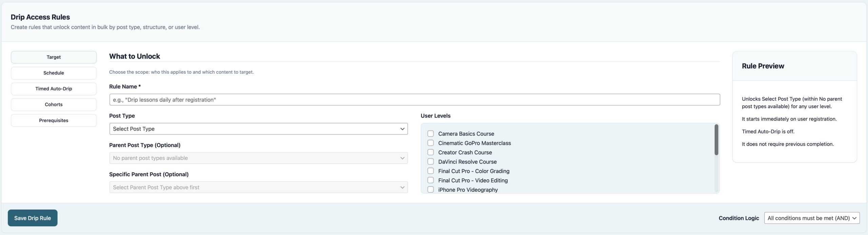Check the Camera Basics Course checkbox

pyautogui.click(x=431, y=134)
